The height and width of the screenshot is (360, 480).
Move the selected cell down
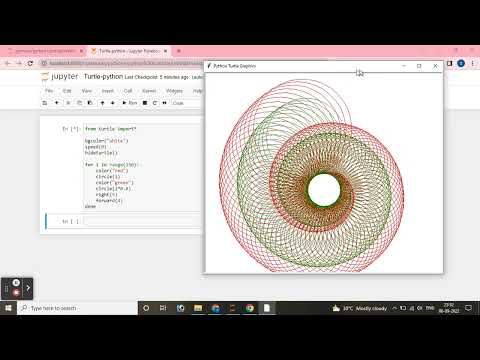coord(113,103)
